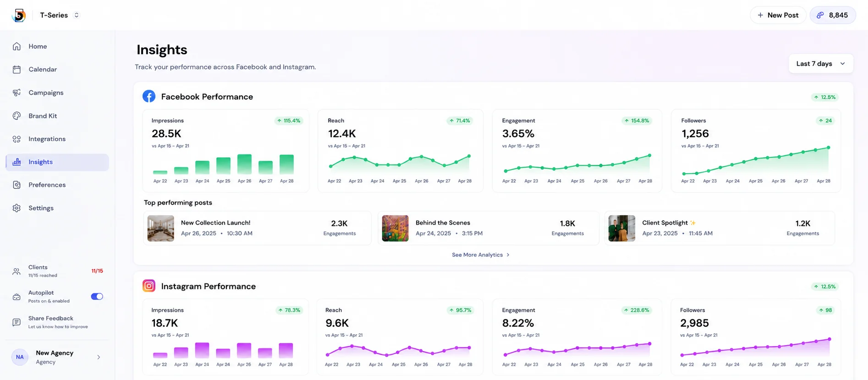Click Facebook Followers +24 badge
The width and height of the screenshot is (868, 380).
[825, 121]
